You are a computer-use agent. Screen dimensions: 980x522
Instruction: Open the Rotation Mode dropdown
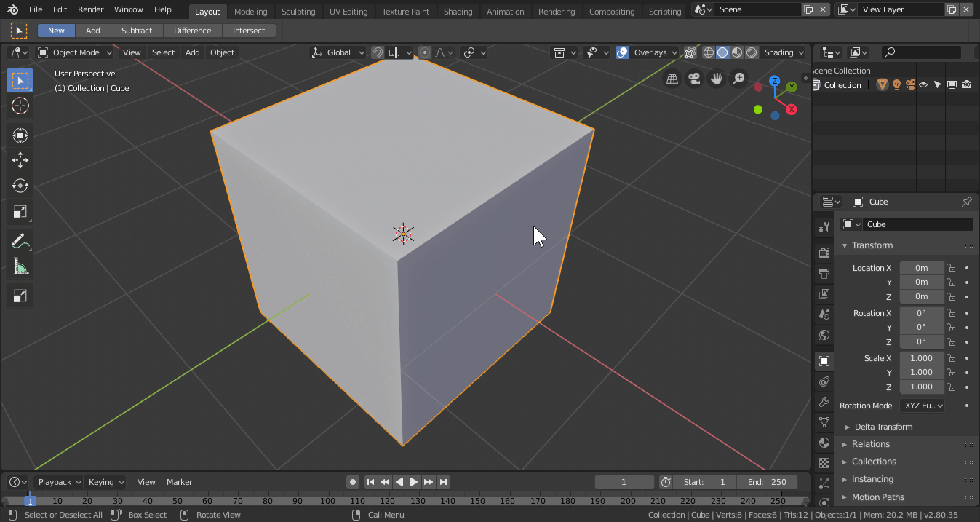click(x=923, y=406)
